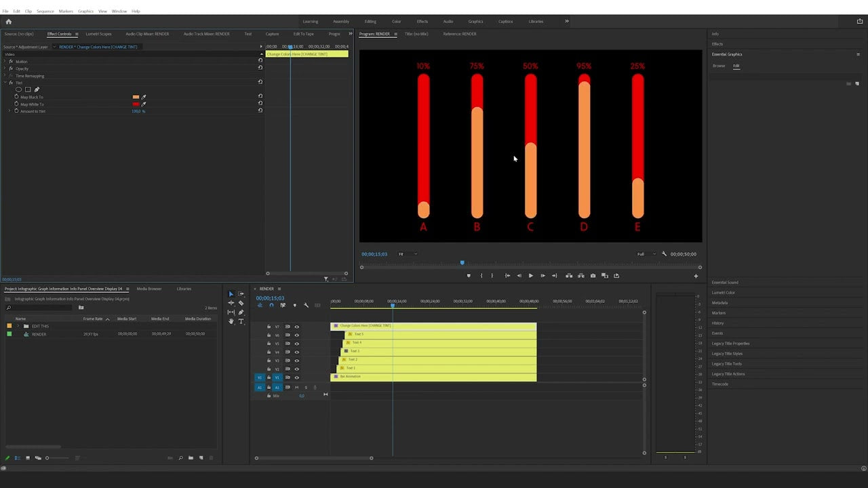This screenshot has height=488, width=868.
Task: Select the Track Select Forward tool
Action: 241,295
